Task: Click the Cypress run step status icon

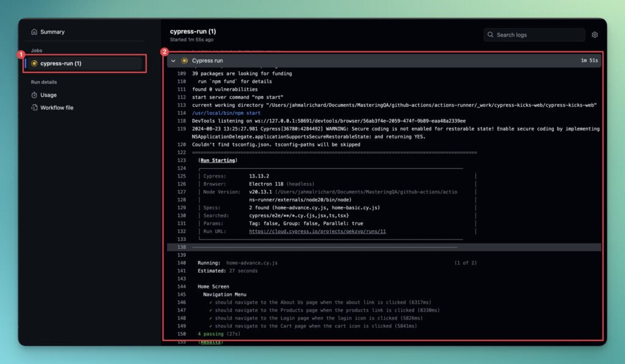Action: click(x=184, y=60)
